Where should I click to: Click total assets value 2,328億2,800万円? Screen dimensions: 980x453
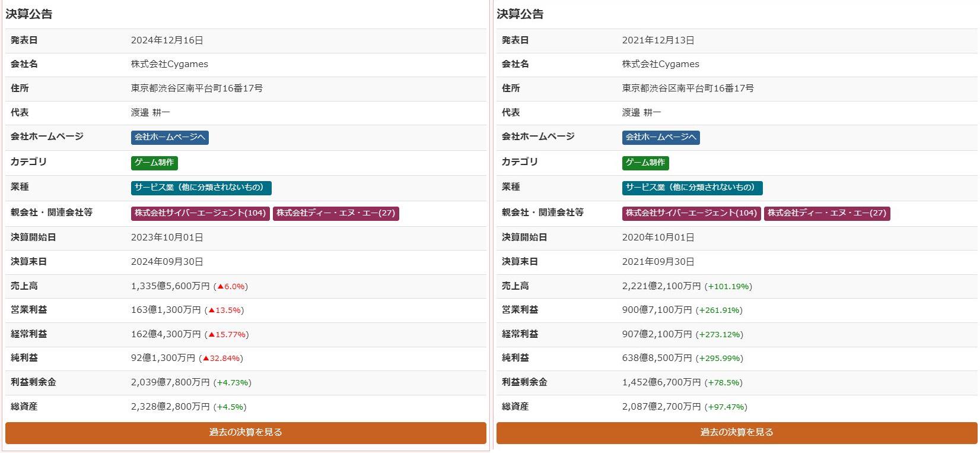click(170, 407)
